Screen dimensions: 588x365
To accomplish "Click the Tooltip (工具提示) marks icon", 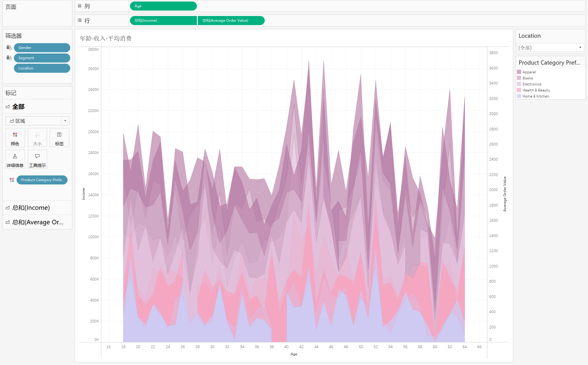I will [37, 159].
